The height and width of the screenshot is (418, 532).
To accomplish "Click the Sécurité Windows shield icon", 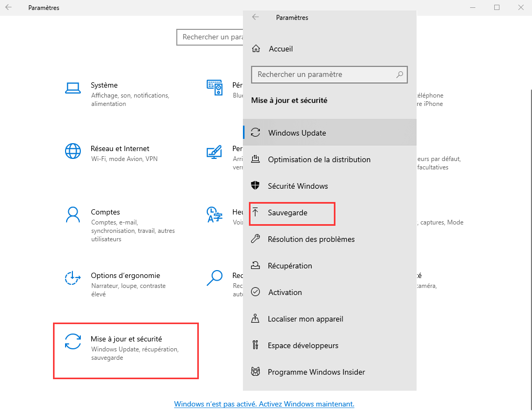I will [256, 186].
